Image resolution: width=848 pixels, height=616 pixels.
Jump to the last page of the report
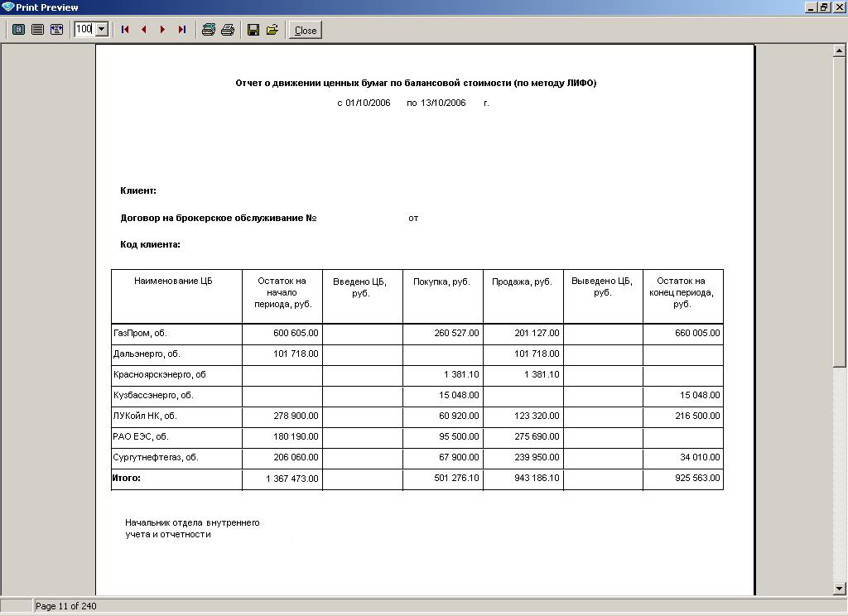(x=181, y=29)
